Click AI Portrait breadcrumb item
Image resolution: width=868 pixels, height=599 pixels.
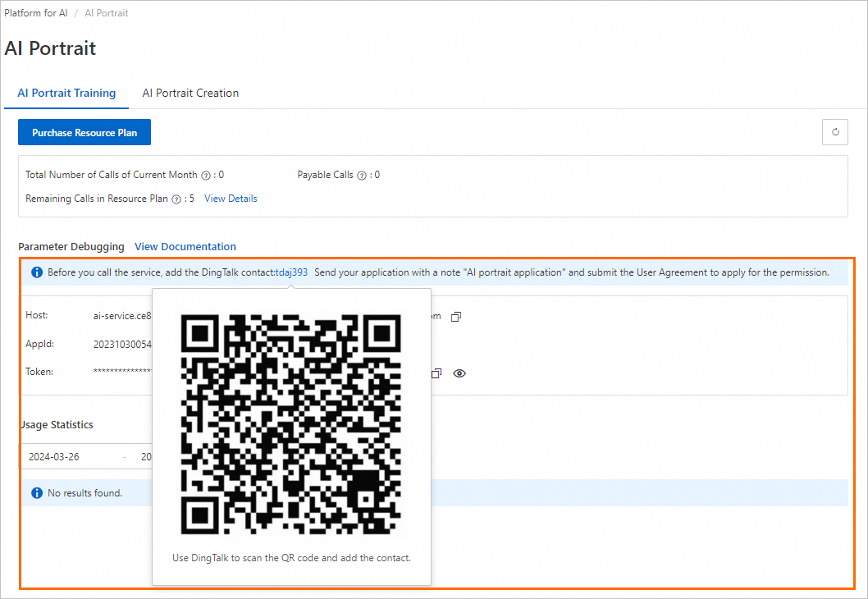point(107,13)
